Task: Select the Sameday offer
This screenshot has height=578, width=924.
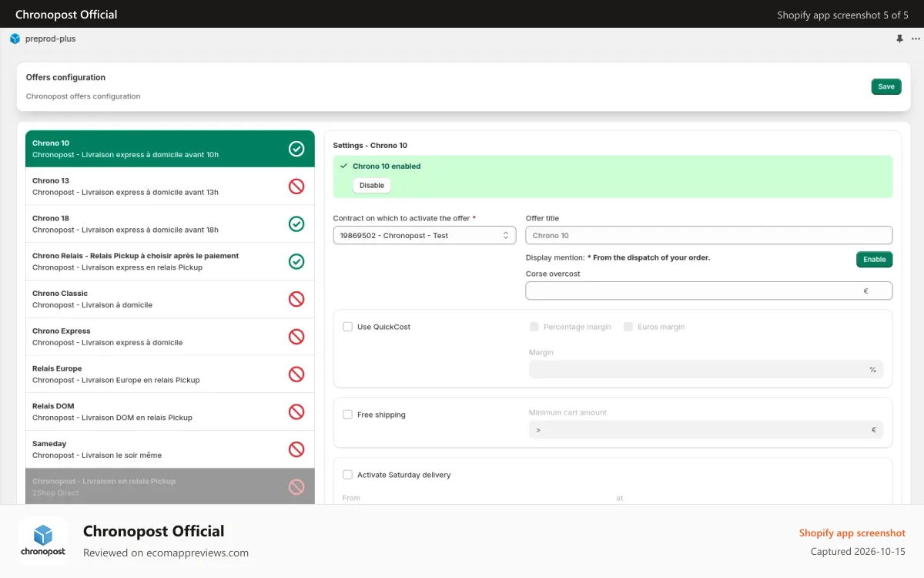Action: click(170, 449)
